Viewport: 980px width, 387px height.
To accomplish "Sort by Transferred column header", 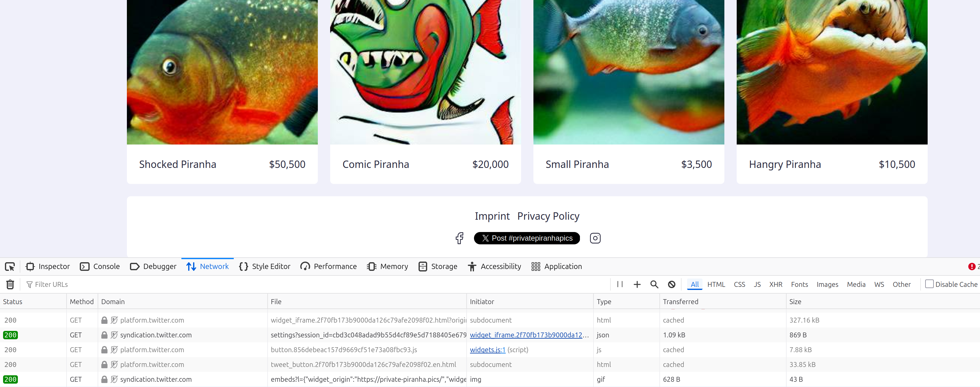I will pyautogui.click(x=680, y=301).
